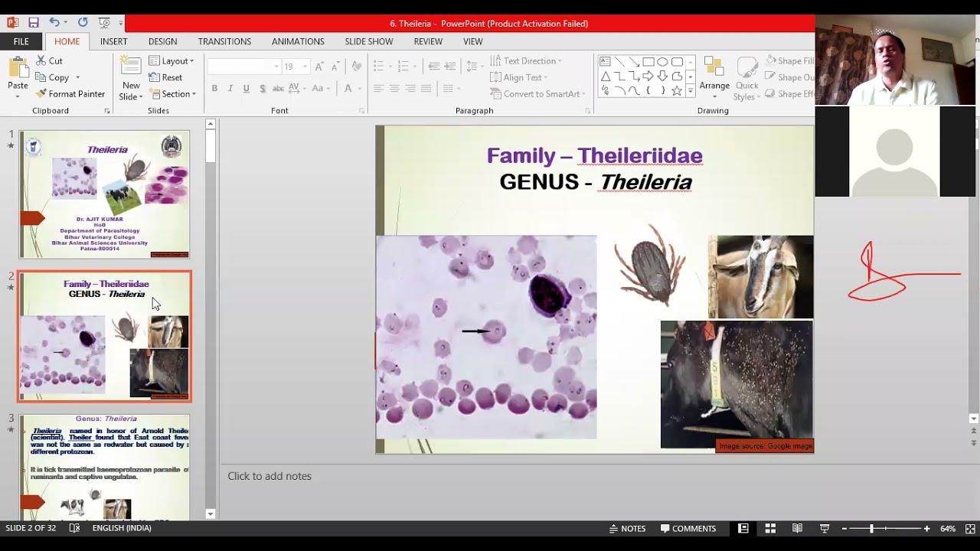This screenshot has width=980, height=551.
Task: Reset the slide layout
Action: (165, 77)
